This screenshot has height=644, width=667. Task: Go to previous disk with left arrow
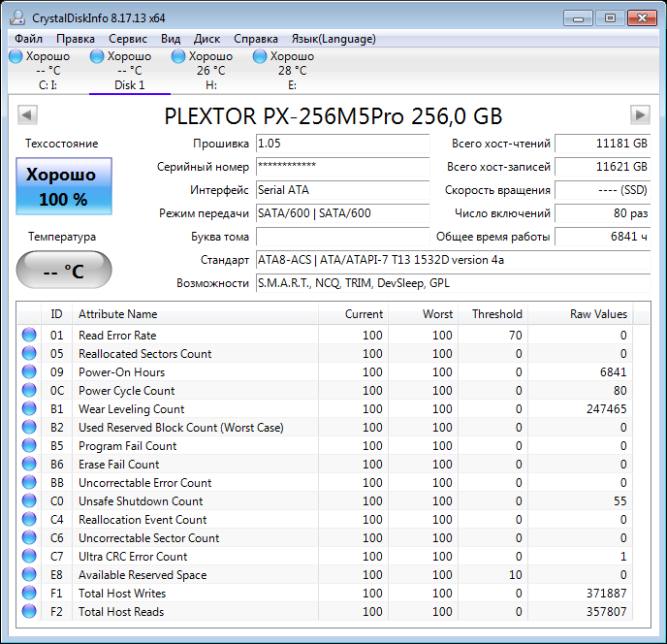(28, 114)
